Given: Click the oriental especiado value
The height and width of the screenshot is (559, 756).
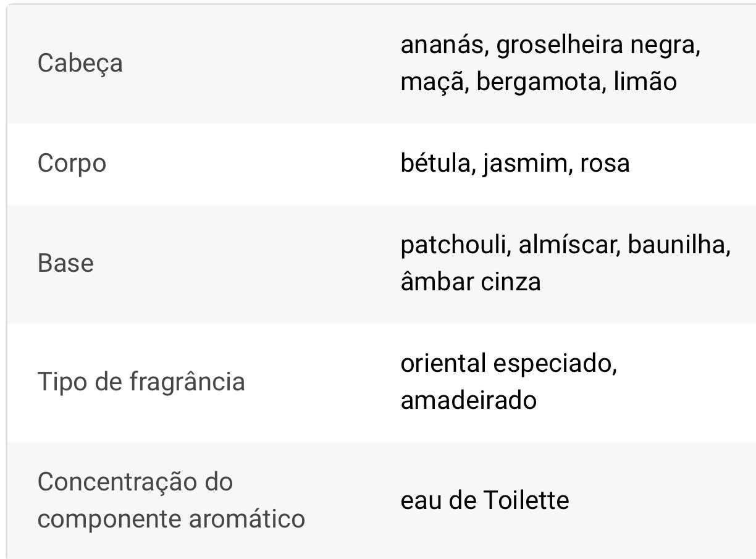Looking at the screenshot, I should point(508,363).
